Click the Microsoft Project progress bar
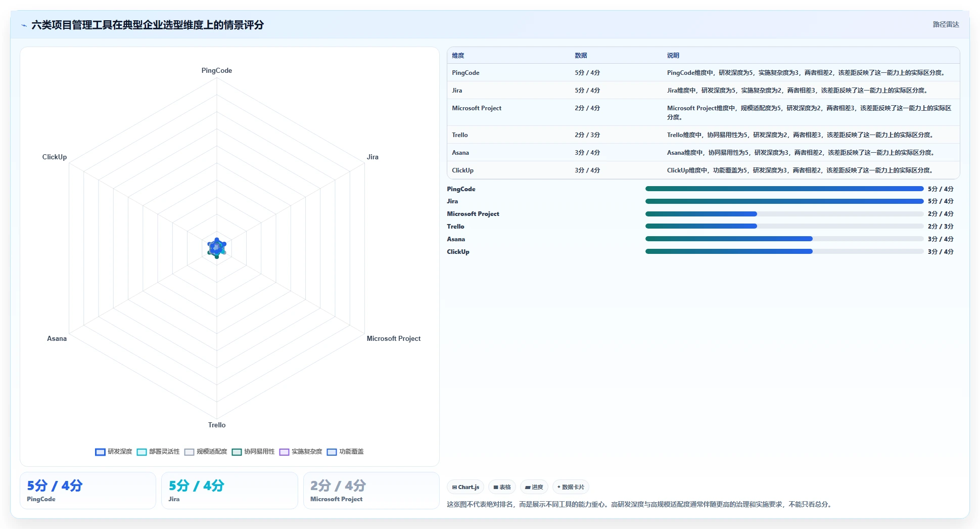The height and width of the screenshot is (529, 980). tap(784, 214)
